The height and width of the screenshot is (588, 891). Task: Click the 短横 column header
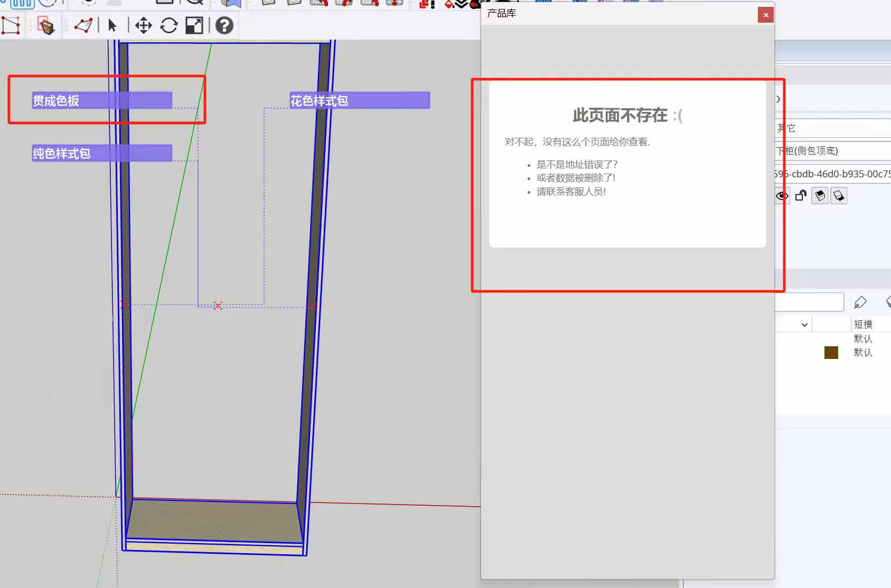[863, 324]
